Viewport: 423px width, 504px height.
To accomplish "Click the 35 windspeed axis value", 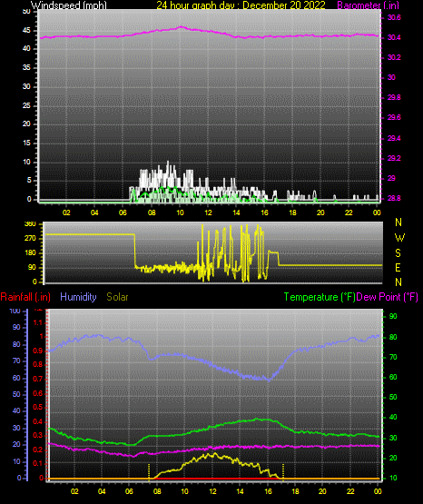I will 26,68.
